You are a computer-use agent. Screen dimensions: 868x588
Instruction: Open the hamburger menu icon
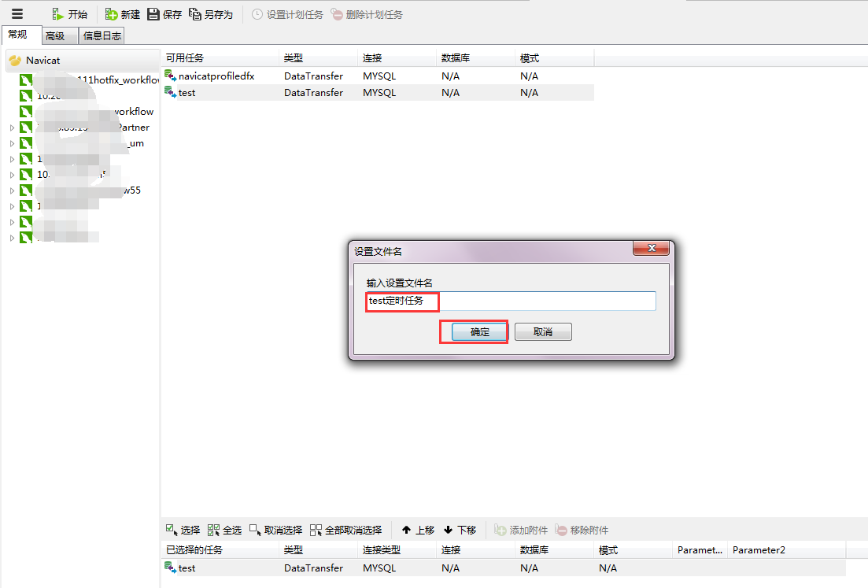[x=17, y=14]
